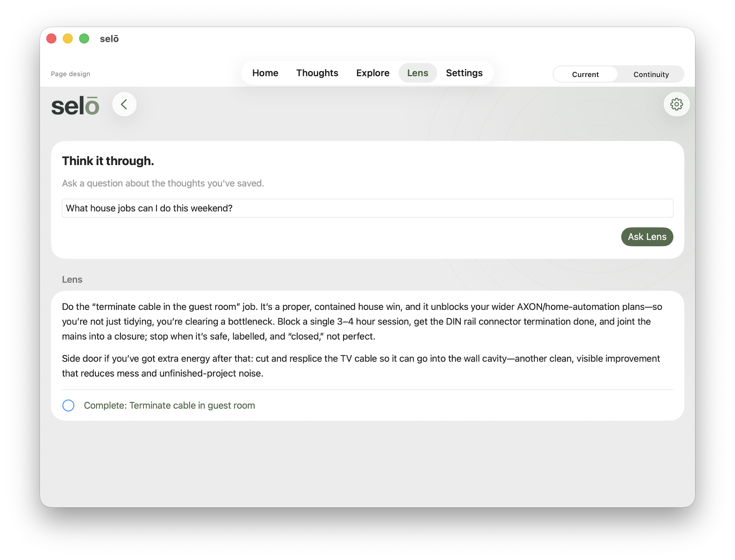Click the back chevron button
The image size is (735, 560).
[x=124, y=104]
